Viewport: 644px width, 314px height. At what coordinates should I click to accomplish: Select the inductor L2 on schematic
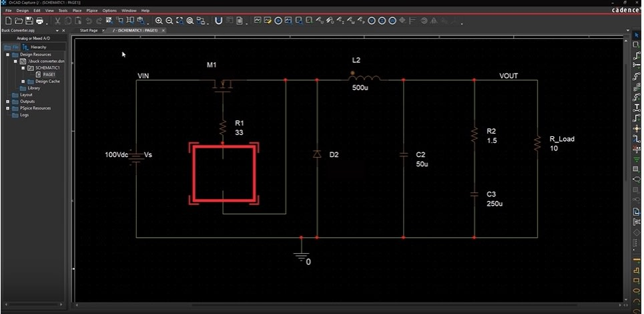[364, 77]
